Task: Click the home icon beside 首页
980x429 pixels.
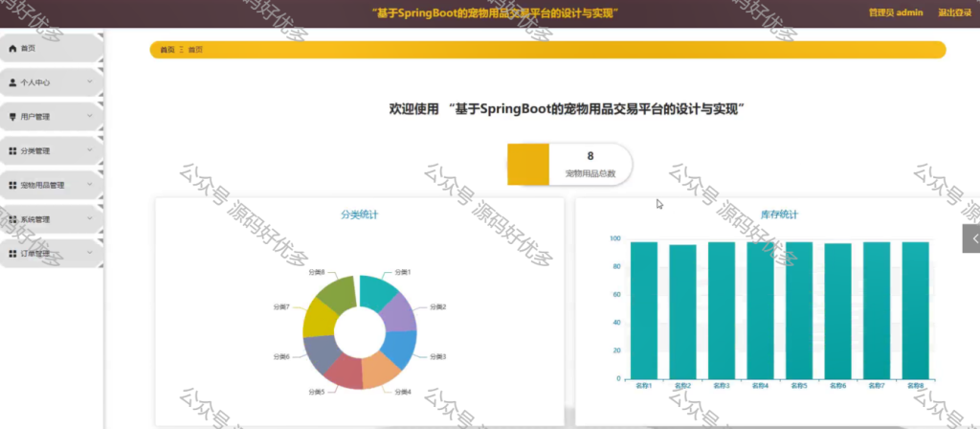Action: (12, 48)
